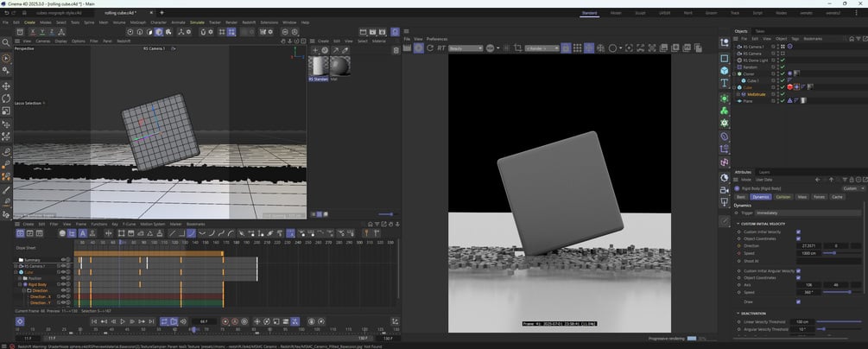Viewport: 868px width, 349px height.
Task: Open the Beauty AOV dropdown
Action: tap(466, 48)
